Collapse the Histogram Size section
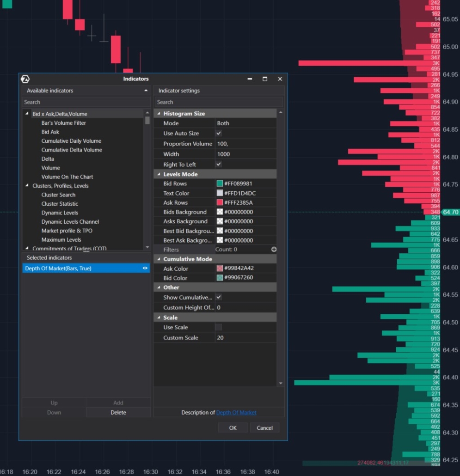The width and height of the screenshot is (460, 476). coord(160,113)
